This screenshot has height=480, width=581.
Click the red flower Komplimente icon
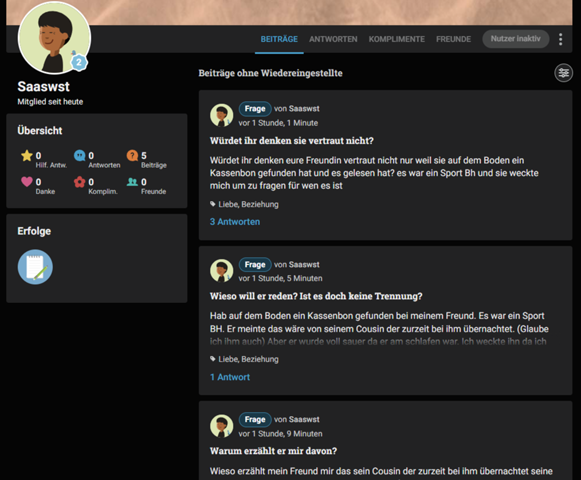[79, 182]
